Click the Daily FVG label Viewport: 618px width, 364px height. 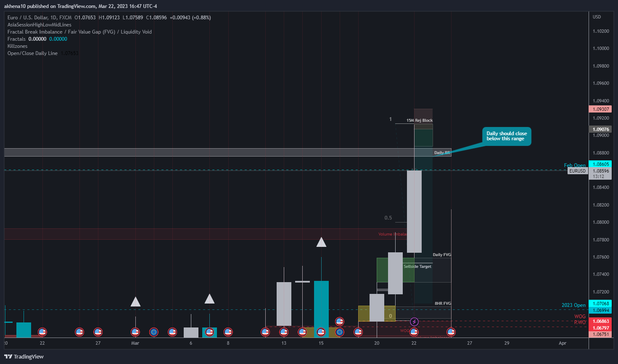[442, 255]
